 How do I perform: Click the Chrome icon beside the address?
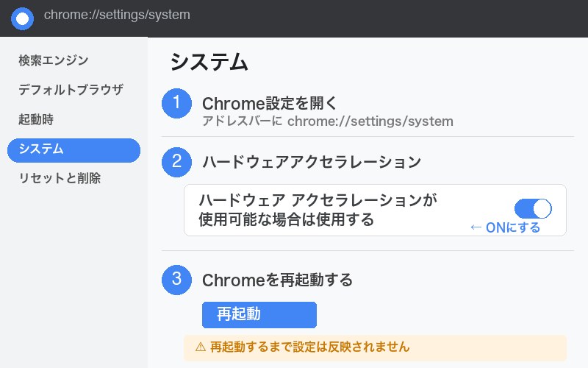pyautogui.click(x=22, y=18)
